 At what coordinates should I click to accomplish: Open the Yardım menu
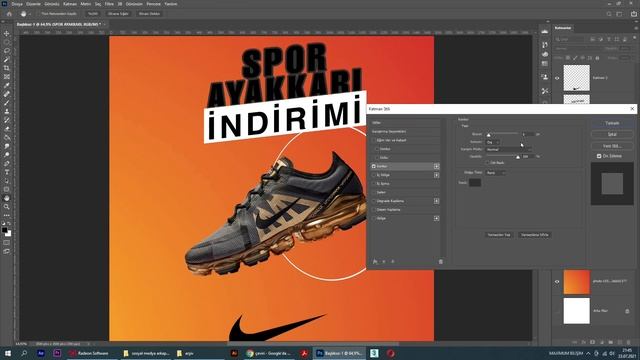(x=171, y=4)
